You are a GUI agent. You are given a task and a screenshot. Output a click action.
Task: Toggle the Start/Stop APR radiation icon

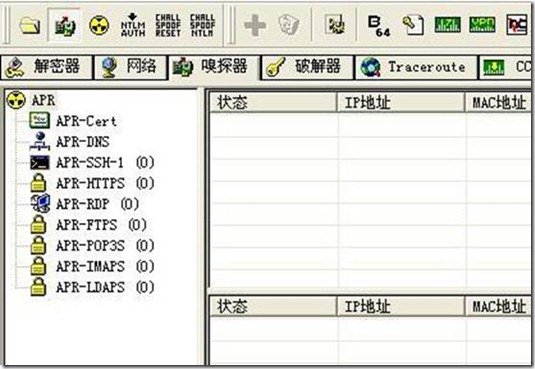(x=99, y=25)
